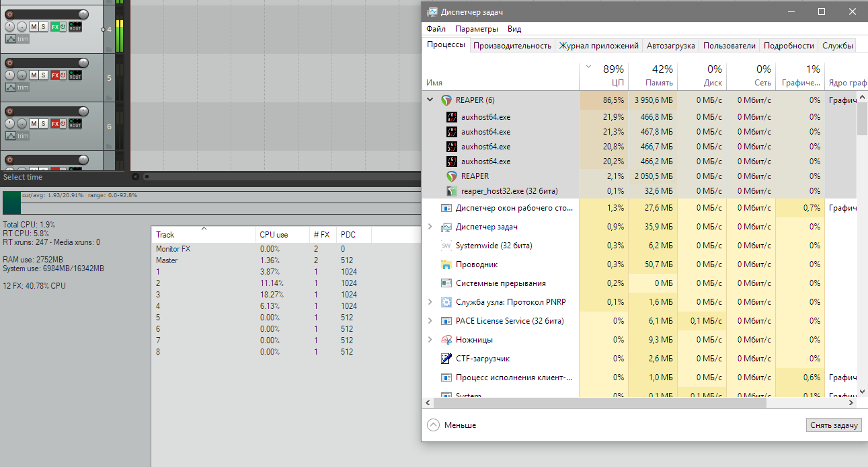Click folder icon beside track number 4
868x467 pixels.
click(109, 49)
